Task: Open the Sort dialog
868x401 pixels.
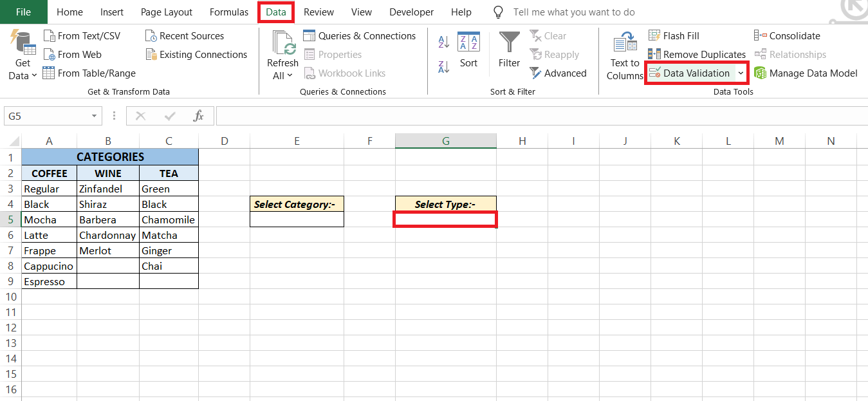Action: click(468, 50)
